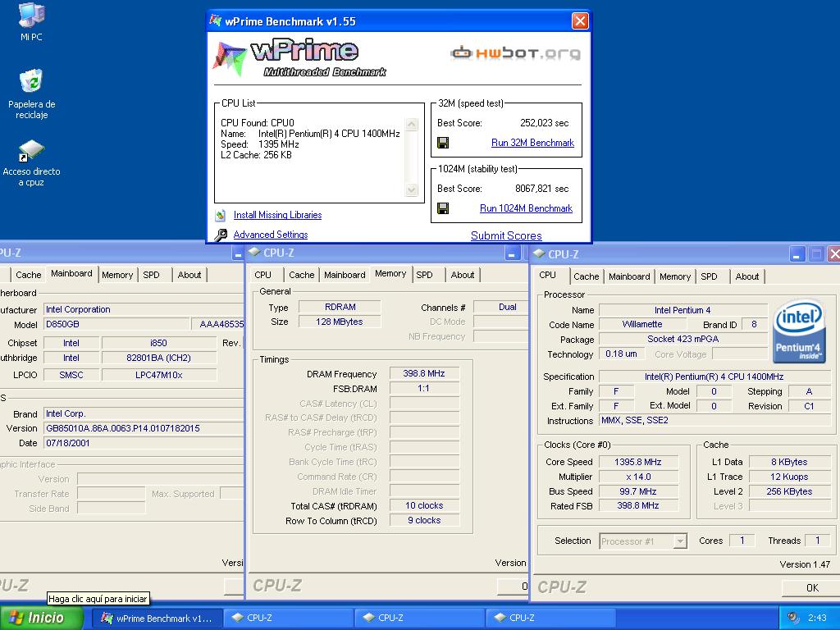Minimize the right CPU-Z window
The width and height of the screenshot is (840, 630).
click(x=797, y=254)
